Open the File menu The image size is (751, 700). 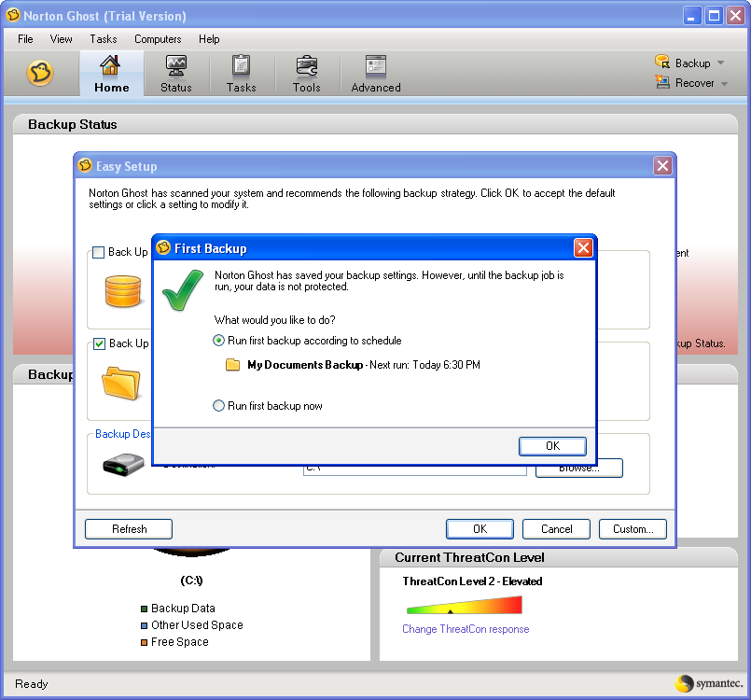[x=25, y=39]
